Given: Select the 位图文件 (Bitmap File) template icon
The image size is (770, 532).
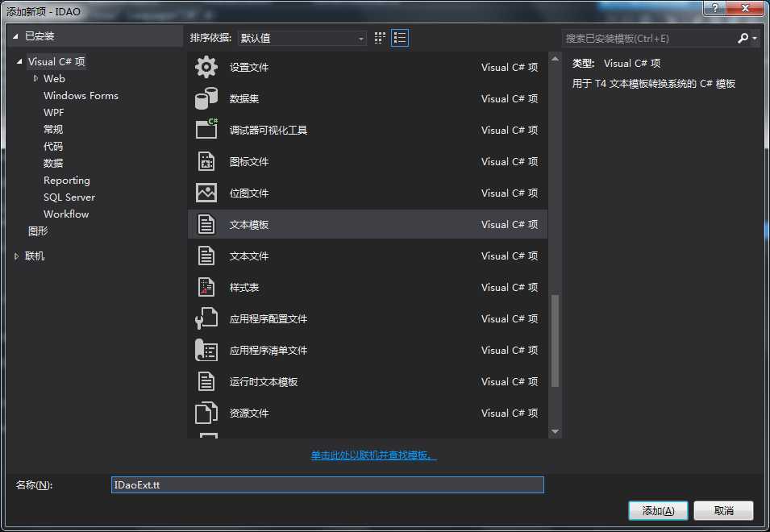Looking at the screenshot, I should pyautogui.click(x=207, y=193).
